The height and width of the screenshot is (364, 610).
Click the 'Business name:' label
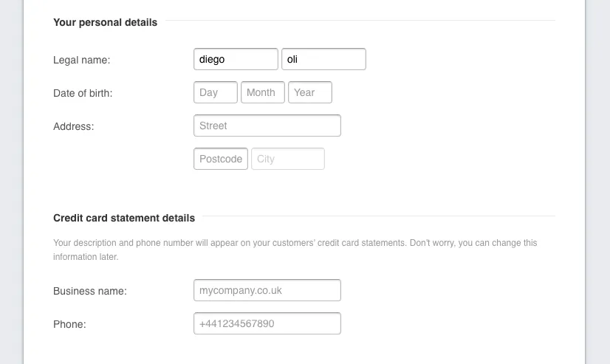click(x=90, y=291)
